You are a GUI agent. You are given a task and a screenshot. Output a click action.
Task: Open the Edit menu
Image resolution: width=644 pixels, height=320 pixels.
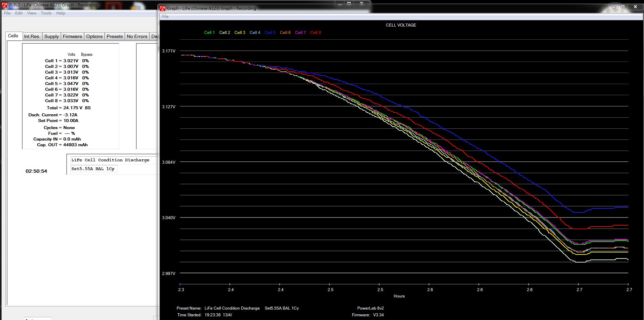tap(19, 13)
